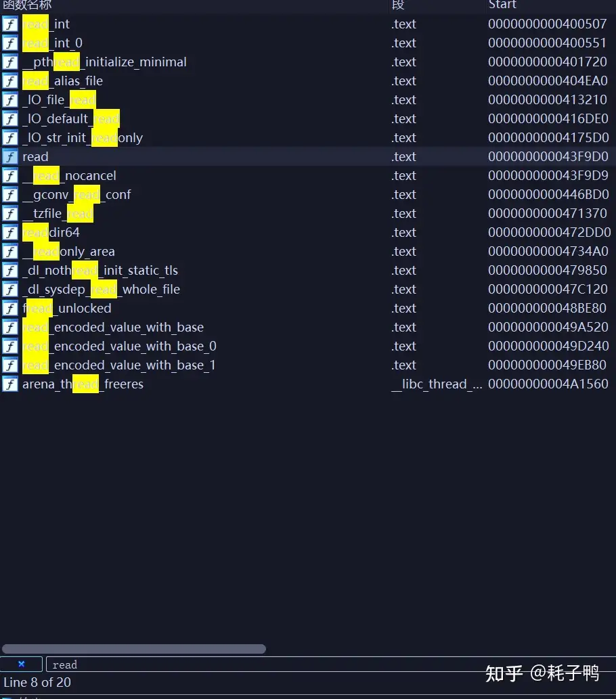The width and height of the screenshot is (616, 699).
Task: Click the function icon beside __pthread_initialize_minimal
Action: (9, 62)
